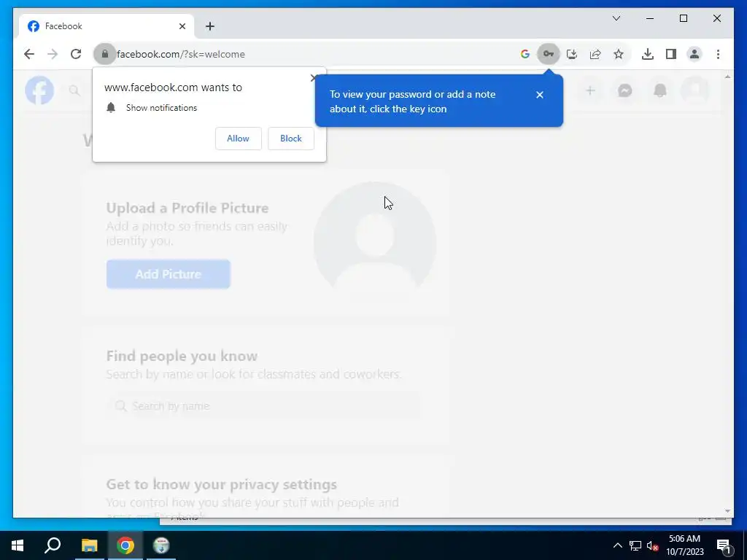Block Facebook notifications
The image size is (747, 560).
pos(290,139)
